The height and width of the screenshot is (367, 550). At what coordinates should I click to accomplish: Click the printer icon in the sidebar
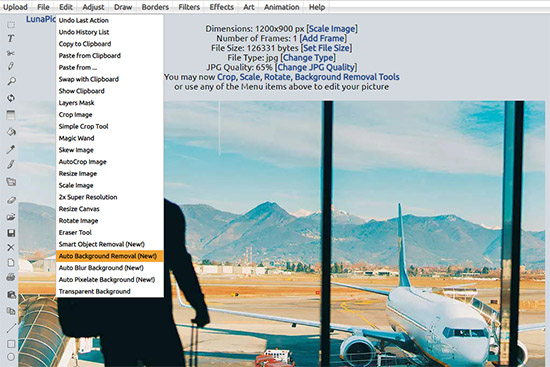[x=11, y=277]
